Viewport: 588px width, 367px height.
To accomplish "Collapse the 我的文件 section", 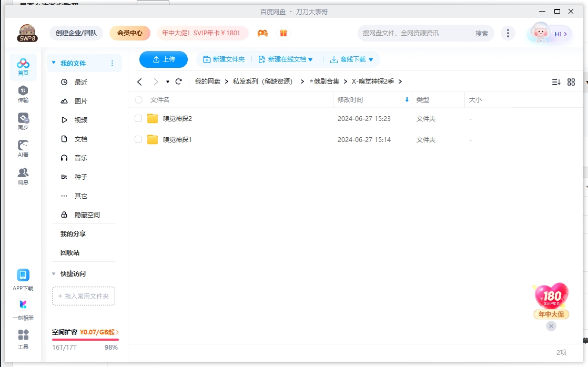I will tap(53, 62).
